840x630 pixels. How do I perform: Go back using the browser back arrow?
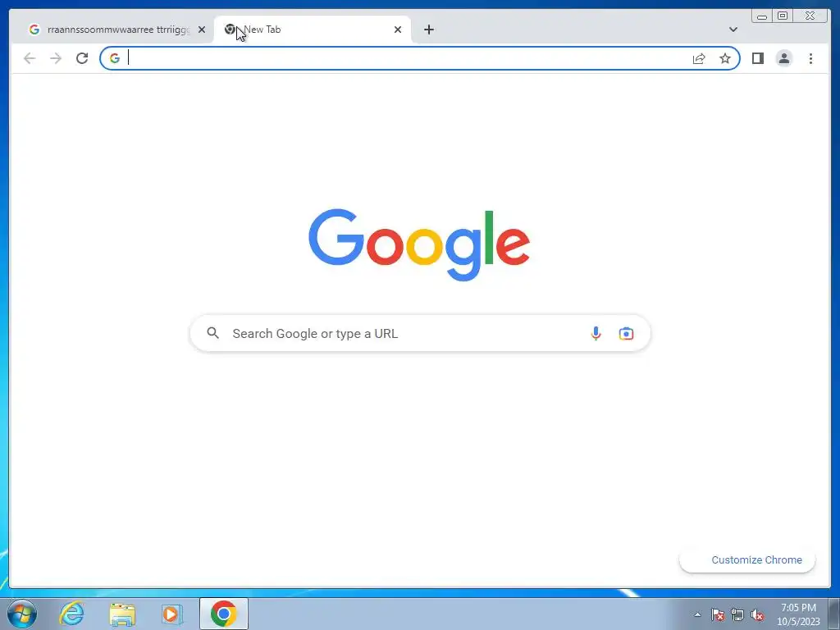tap(30, 58)
